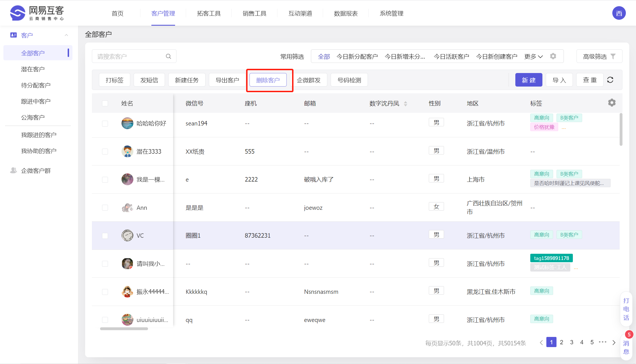
Task: Open the 消息 floating panel
Action: 626,347
